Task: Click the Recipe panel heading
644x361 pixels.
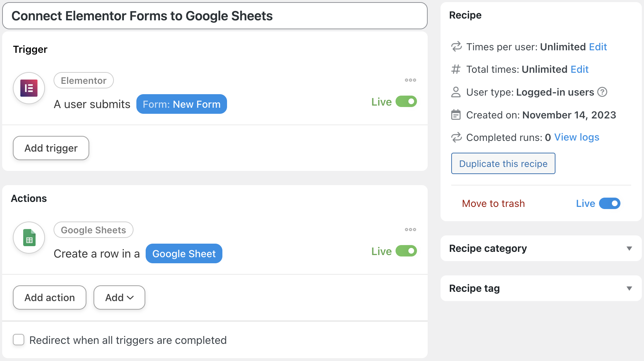Action: pos(465,15)
